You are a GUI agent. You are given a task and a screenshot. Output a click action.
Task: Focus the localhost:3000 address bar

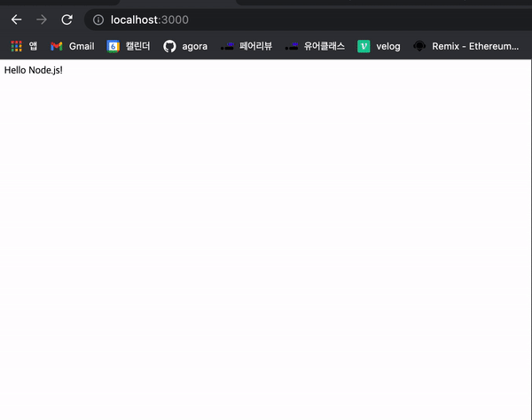point(308,19)
